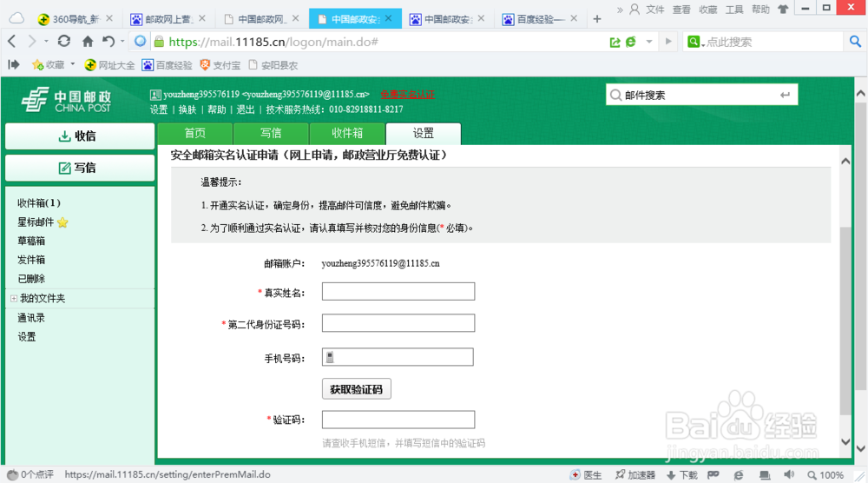Click the user account icon in title bar
868x483 pixels.
[x=635, y=10]
